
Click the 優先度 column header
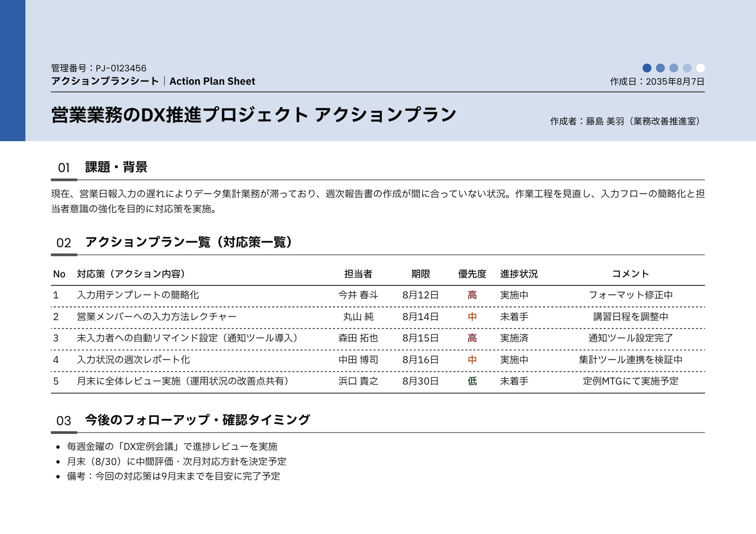[x=472, y=274]
